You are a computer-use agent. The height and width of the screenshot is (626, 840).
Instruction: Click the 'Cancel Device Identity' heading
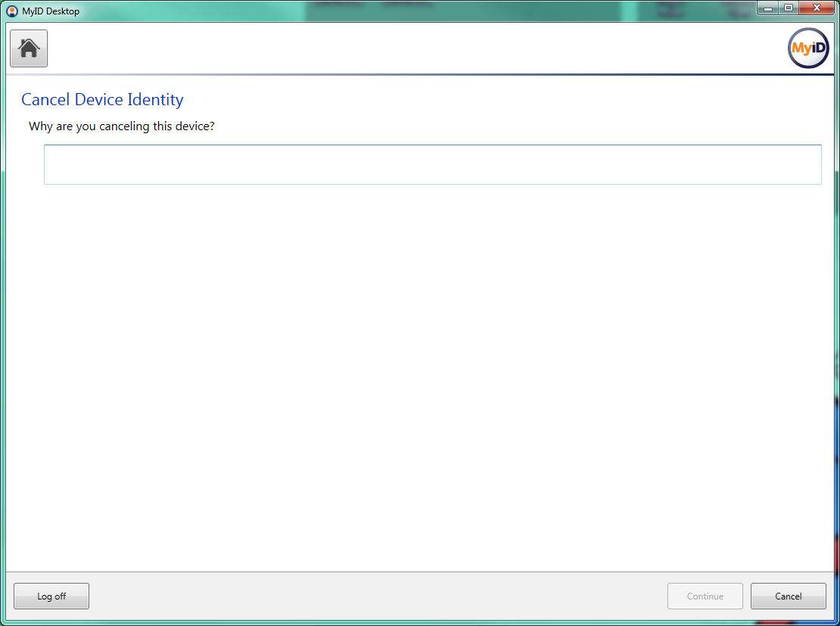coord(102,100)
